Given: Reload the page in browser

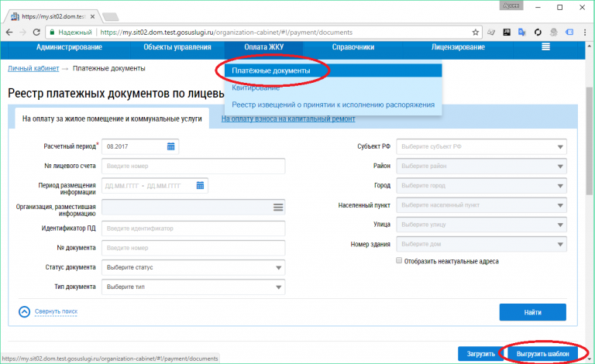Looking at the screenshot, I should coord(36,33).
